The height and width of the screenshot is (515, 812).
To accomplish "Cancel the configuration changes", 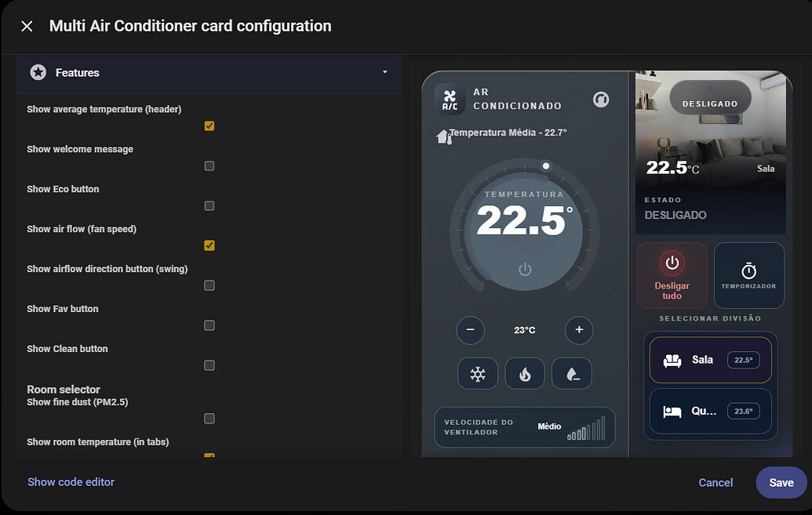I will click(x=716, y=482).
